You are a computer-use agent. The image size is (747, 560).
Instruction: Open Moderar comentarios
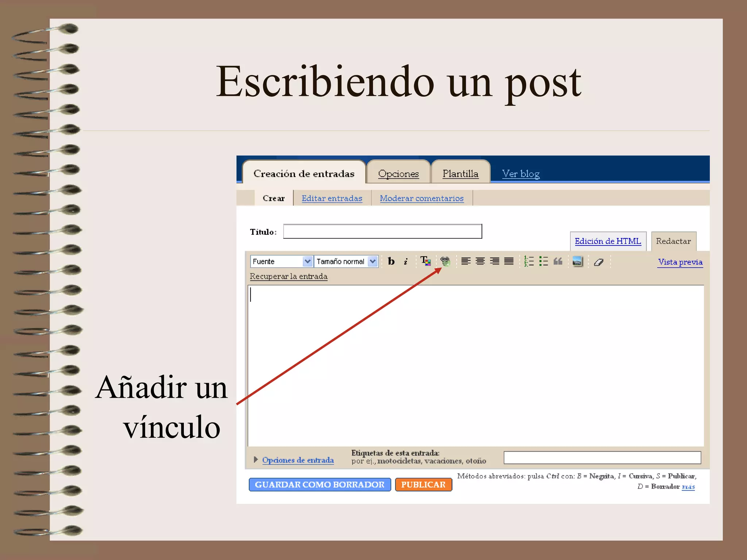(422, 198)
